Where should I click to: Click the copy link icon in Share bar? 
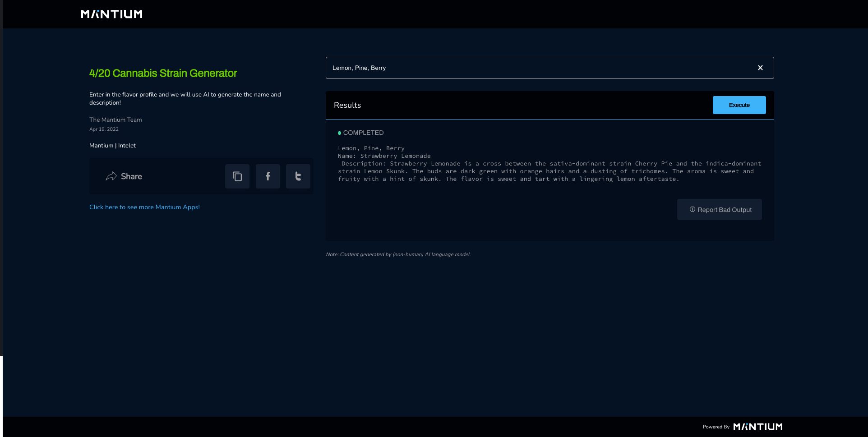237,176
